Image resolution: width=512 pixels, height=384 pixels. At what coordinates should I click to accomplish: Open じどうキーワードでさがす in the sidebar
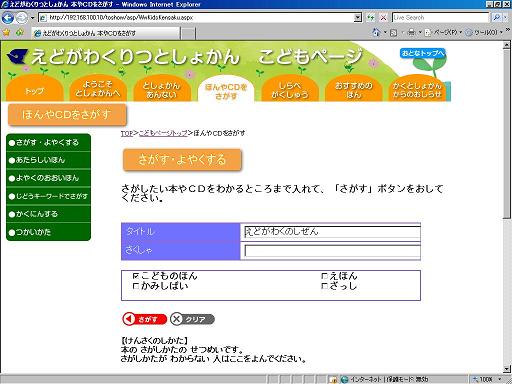48,196
